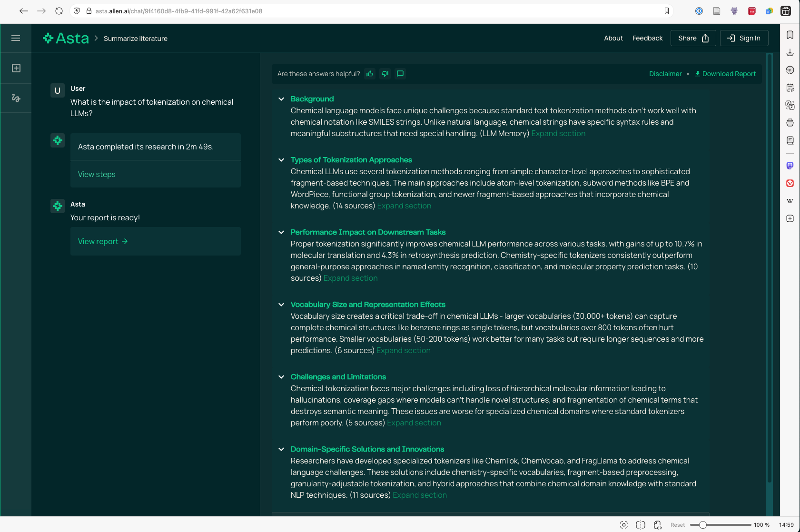Open the Feedback menu item

pyautogui.click(x=647, y=38)
